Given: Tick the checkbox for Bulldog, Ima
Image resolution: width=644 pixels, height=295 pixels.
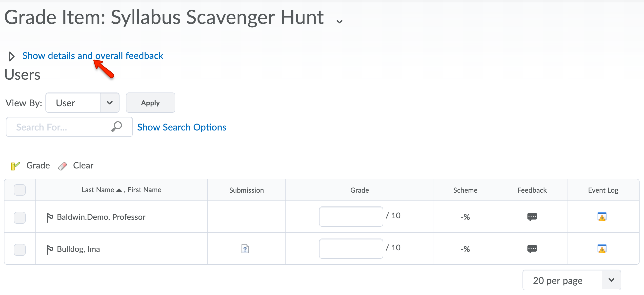Looking at the screenshot, I should click(20, 250).
